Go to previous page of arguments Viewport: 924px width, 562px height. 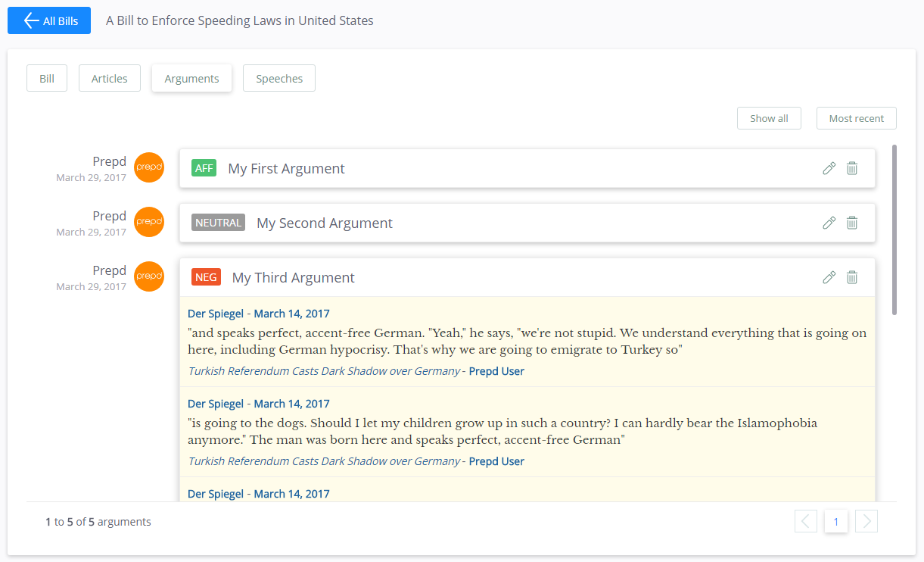(806, 521)
